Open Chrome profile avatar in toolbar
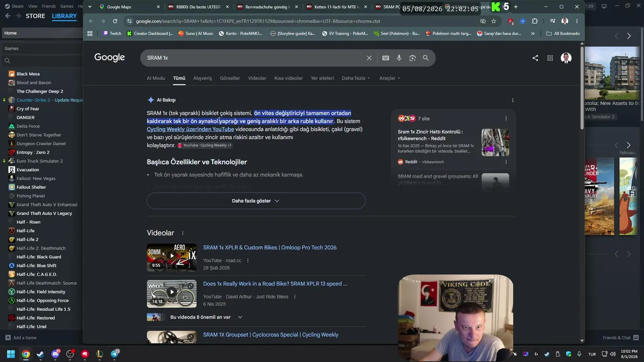 pyautogui.click(x=565, y=21)
